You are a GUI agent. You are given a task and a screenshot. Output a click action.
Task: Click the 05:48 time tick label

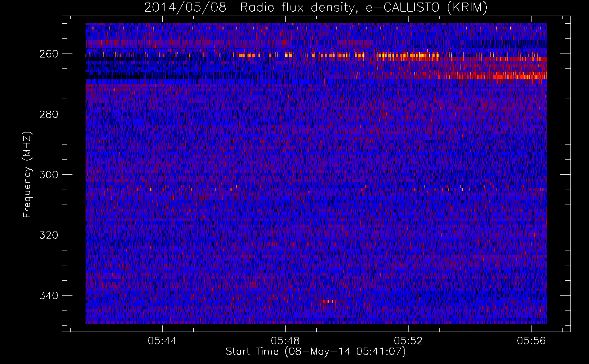tap(285, 341)
